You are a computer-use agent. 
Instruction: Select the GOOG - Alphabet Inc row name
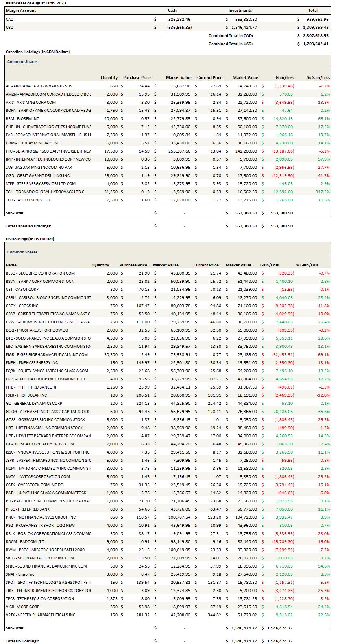pyautogui.click(x=48, y=412)
